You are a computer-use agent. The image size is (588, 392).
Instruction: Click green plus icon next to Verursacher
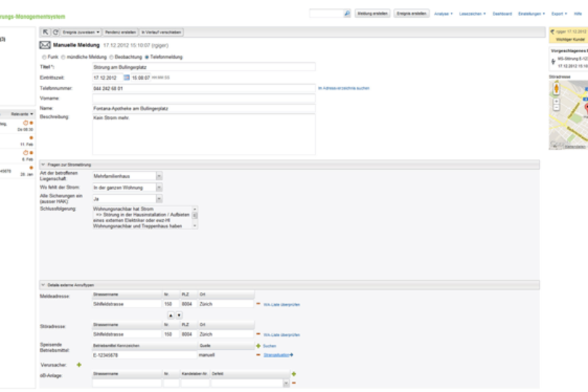79,364
